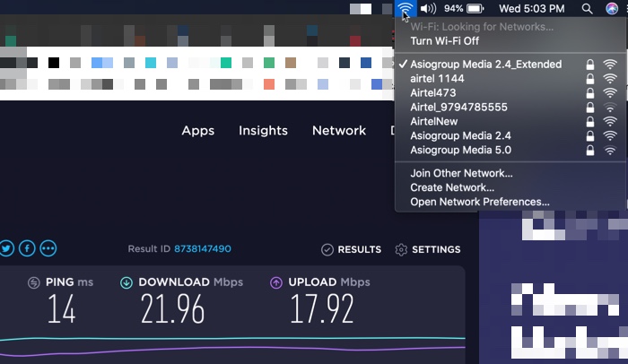The height and width of the screenshot is (364, 628).
Task: Connect to Asiogroup Media 5.0 network
Action: coord(510,150)
